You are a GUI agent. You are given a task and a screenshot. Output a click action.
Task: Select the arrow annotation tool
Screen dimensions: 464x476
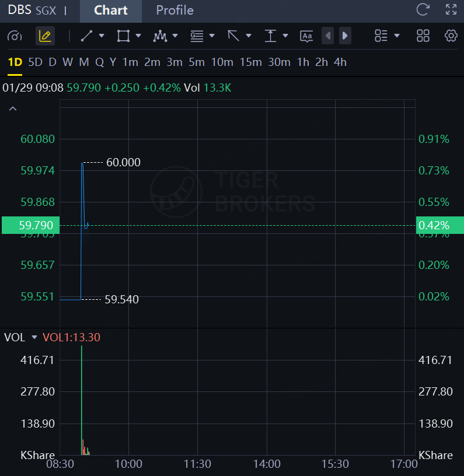pyautogui.click(x=233, y=36)
